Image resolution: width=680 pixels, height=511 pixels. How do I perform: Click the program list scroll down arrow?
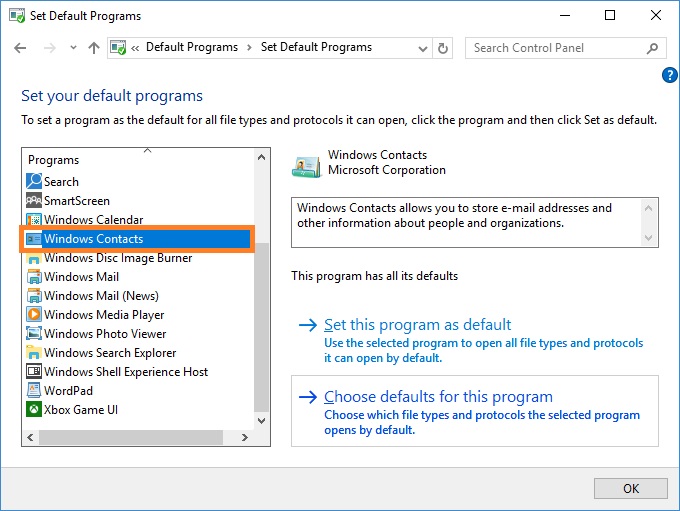[x=261, y=420]
